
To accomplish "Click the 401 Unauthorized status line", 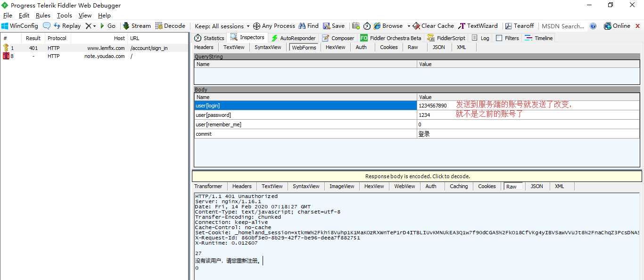I will 236,197.
